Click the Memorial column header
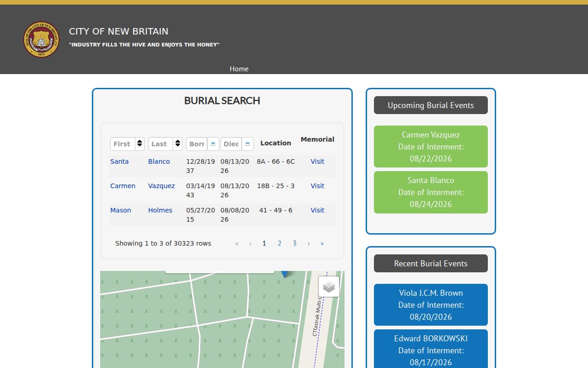This screenshot has width=588, height=368. click(x=317, y=139)
